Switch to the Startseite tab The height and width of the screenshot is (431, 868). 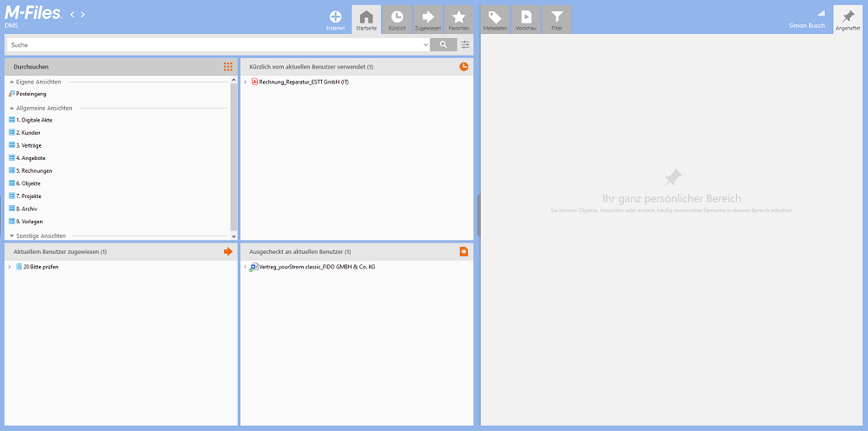tap(366, 18)
